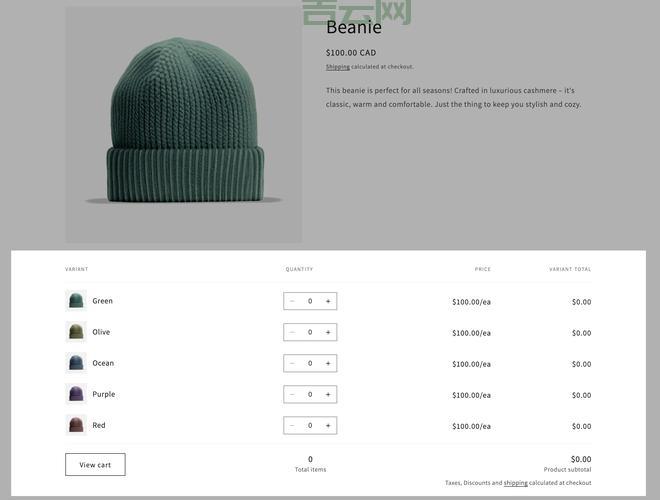Click the large green beanie product image
Viewport: 660px width, 500px height.
(184, 125)
